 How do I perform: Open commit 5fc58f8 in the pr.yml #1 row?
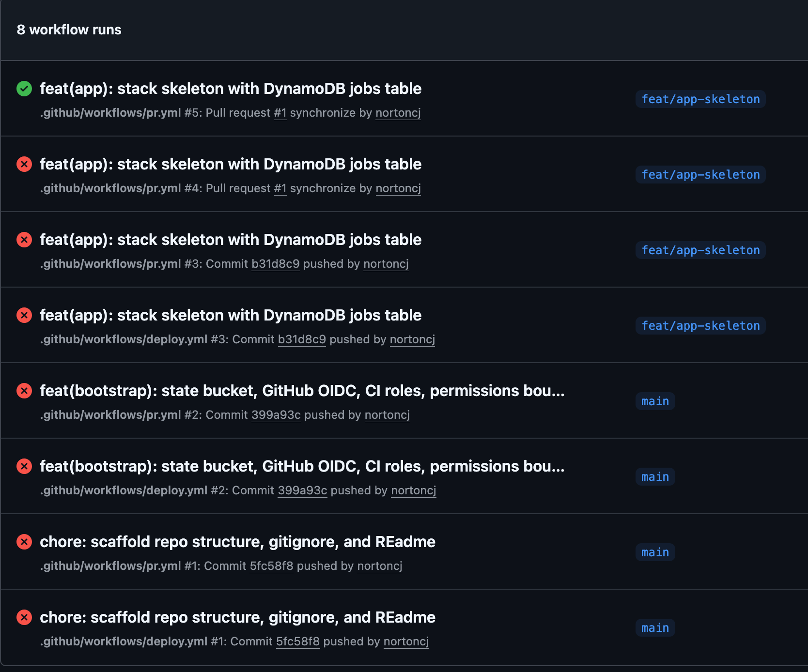point(272,566)
